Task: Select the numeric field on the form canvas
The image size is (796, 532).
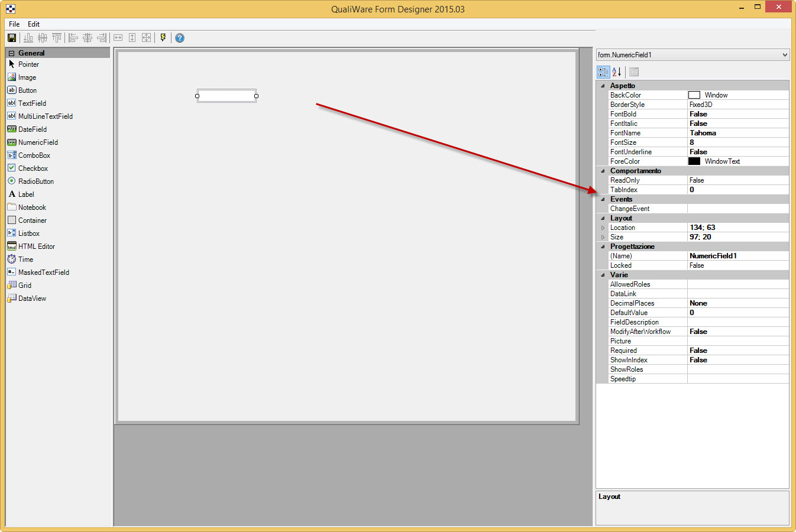Action: click(x=226, y=96)
